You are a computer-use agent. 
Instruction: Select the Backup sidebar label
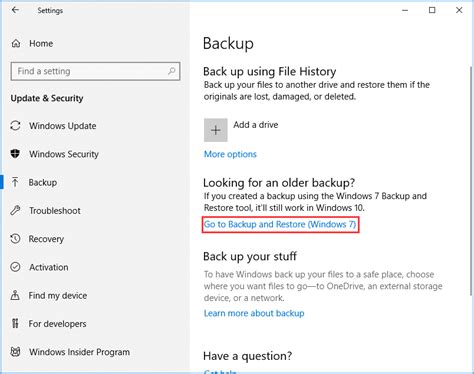(x=43, y=182)
